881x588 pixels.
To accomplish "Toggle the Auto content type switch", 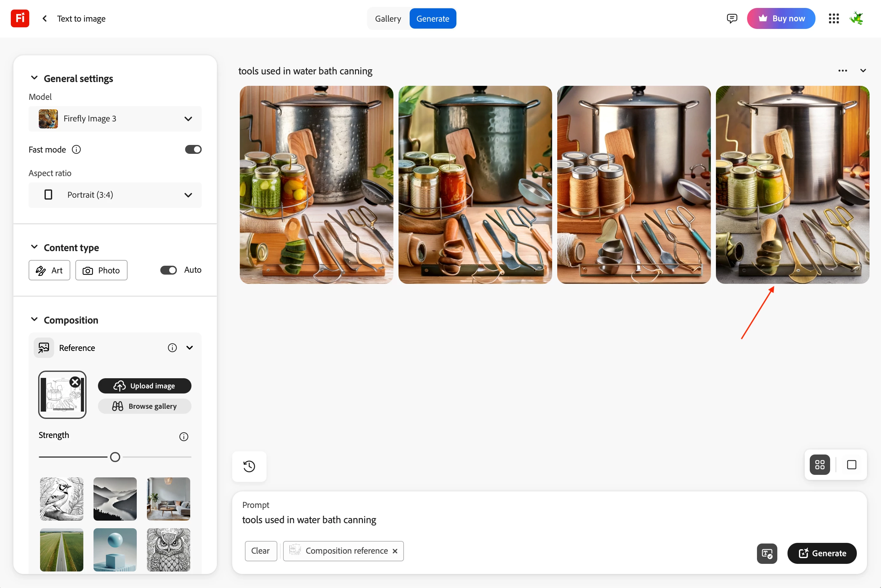I will [169, 270].
